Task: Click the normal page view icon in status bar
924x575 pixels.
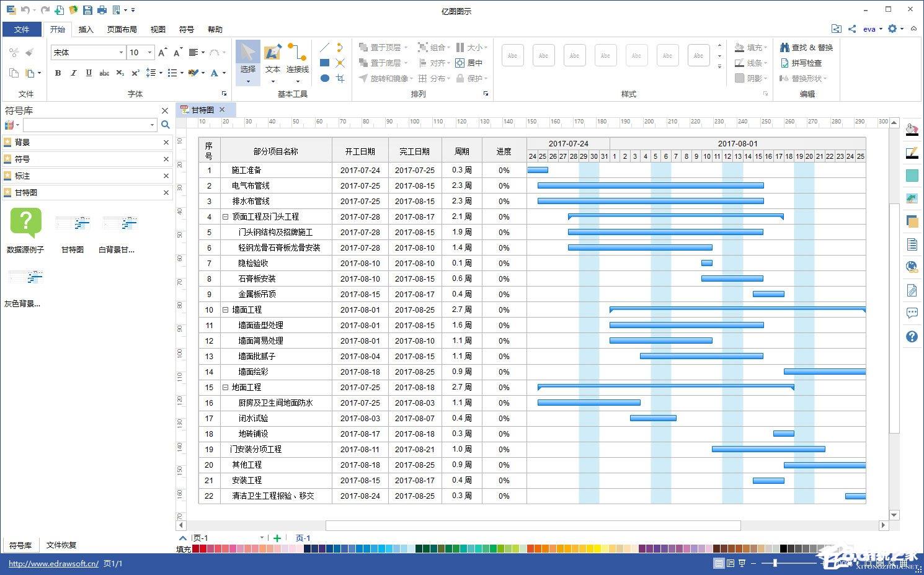Action: coord(719,563)
